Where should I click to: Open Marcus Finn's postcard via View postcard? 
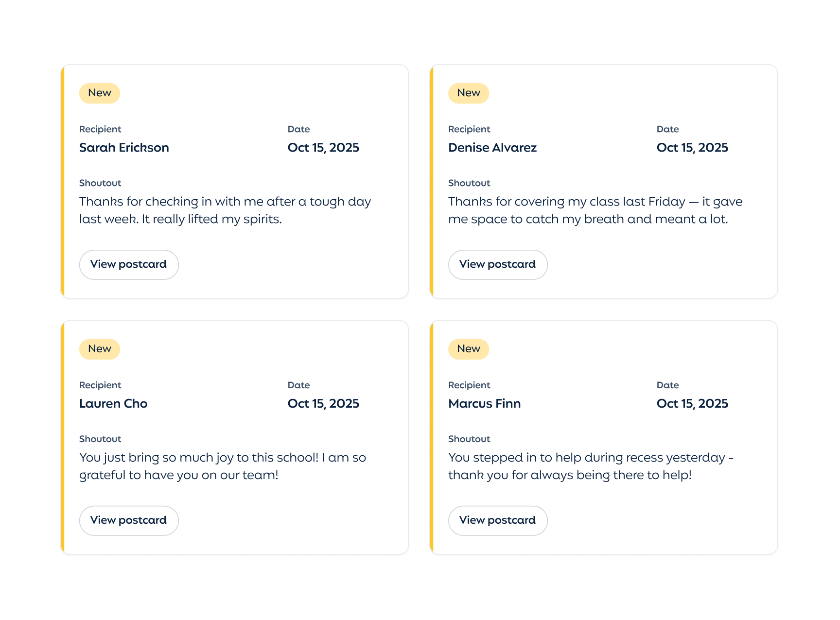click(498, 521)
